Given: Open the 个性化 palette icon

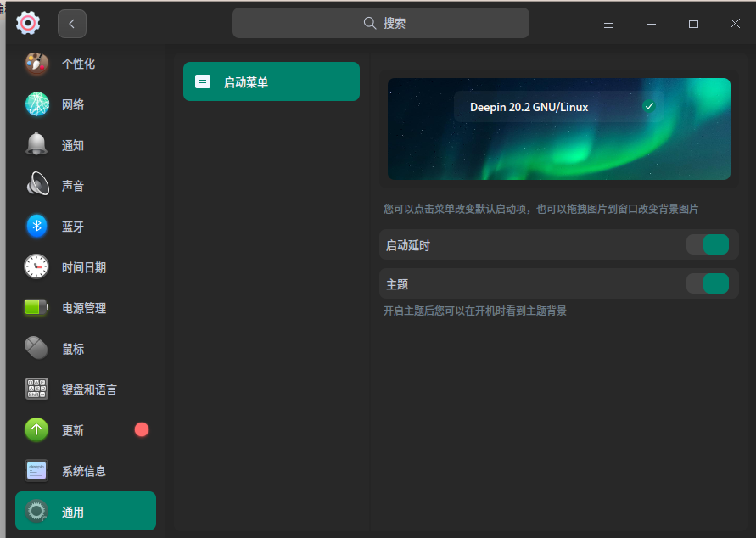Looking at the screenshot, I should pyautogui.click(x=36, y=63).
